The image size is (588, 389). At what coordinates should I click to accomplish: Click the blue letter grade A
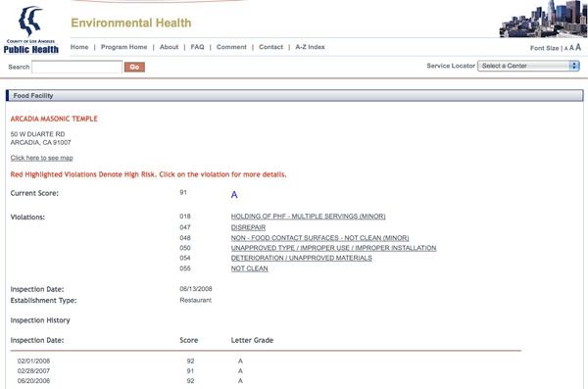point(234,194)
